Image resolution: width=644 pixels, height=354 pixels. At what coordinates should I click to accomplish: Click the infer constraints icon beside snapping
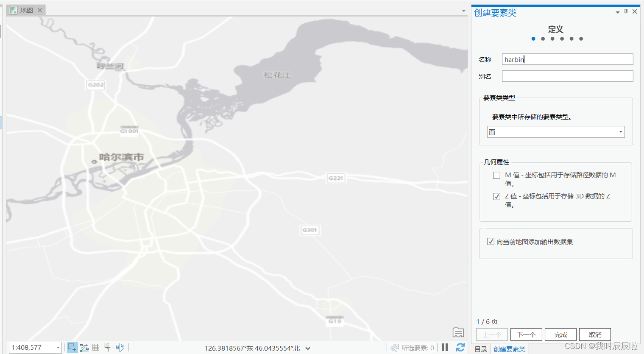[x=84, y=348]
